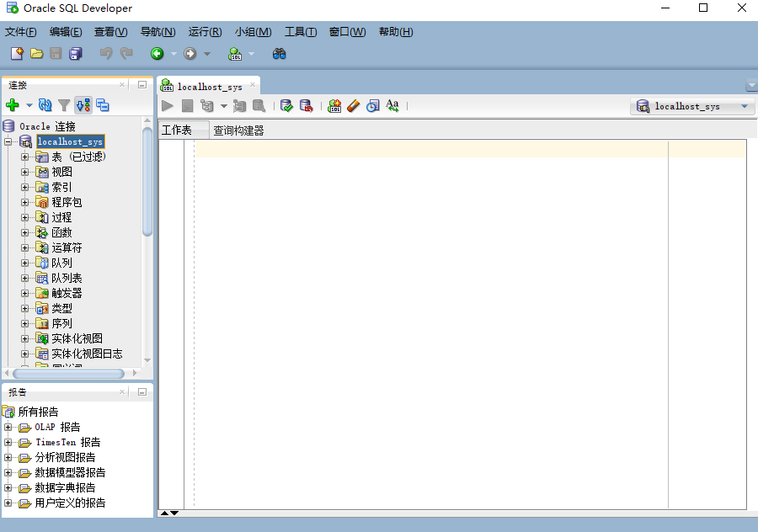The image size is (758, 532).
Task: Open the new connection plus dropdown arrow
Action: point(29,105)
